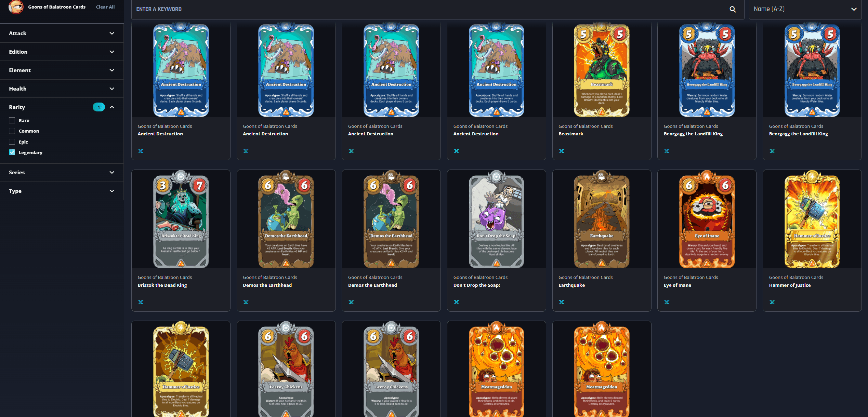
Task: Expand the Element filter section
Action: click(62, 70)
